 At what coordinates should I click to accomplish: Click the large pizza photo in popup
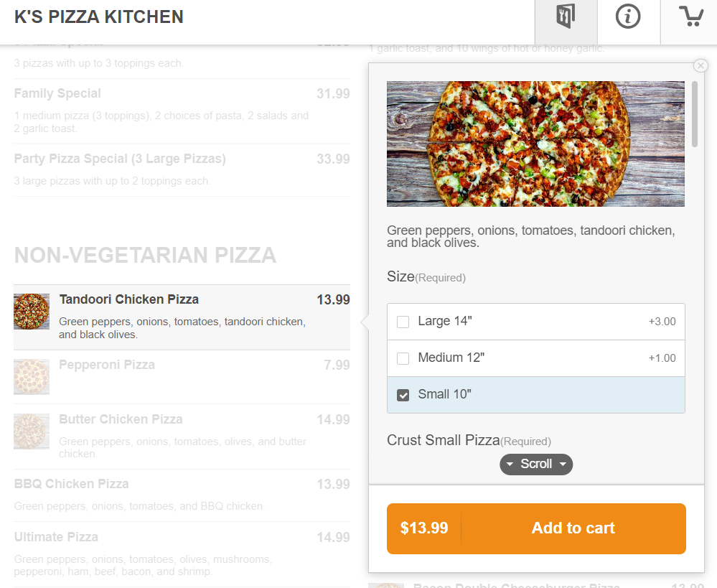pyautogui.click(x=535, y=144)
